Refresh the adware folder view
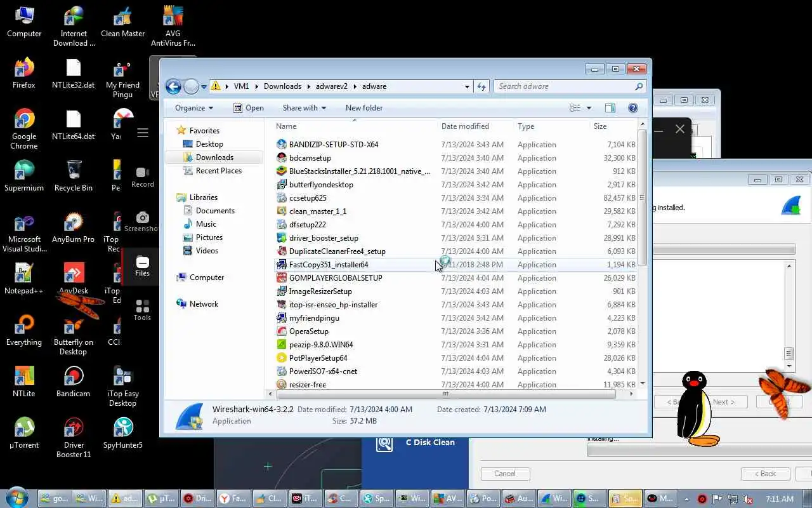Image resolution: width=812 pixels, height=508 pixels. [x=481, y=86]
